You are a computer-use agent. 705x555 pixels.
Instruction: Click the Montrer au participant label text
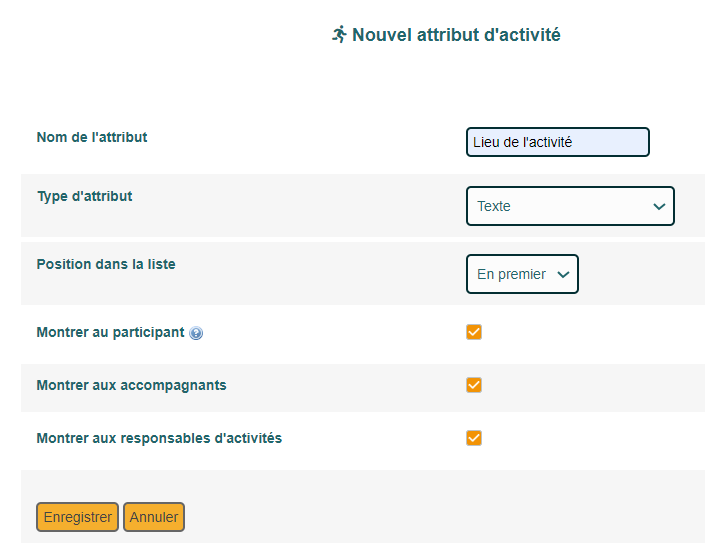pos(110,332)
